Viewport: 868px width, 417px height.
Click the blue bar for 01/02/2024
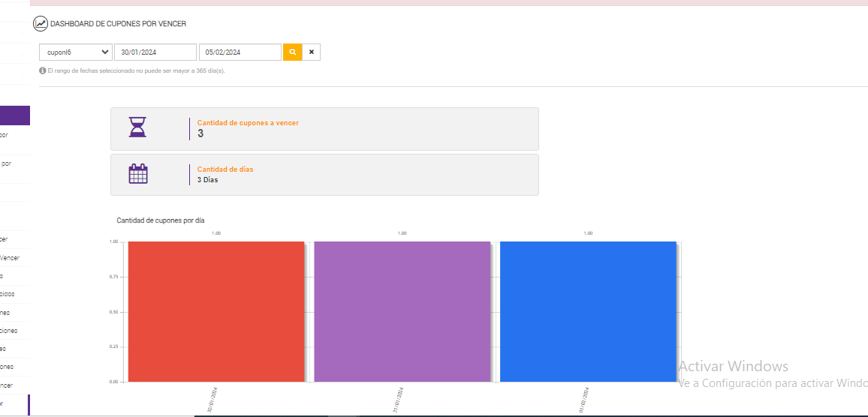pos(588,311)
